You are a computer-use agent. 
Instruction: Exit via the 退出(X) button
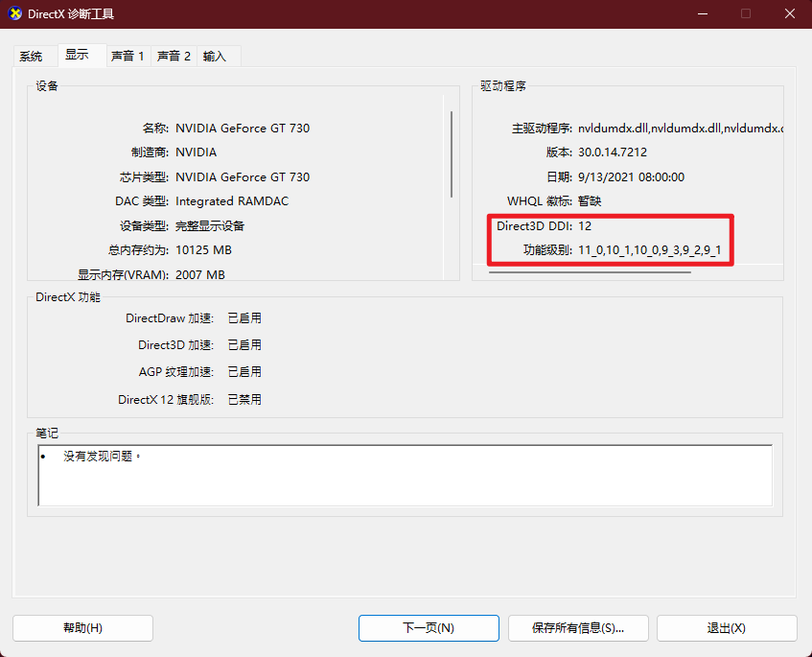(x=727, y=627)
